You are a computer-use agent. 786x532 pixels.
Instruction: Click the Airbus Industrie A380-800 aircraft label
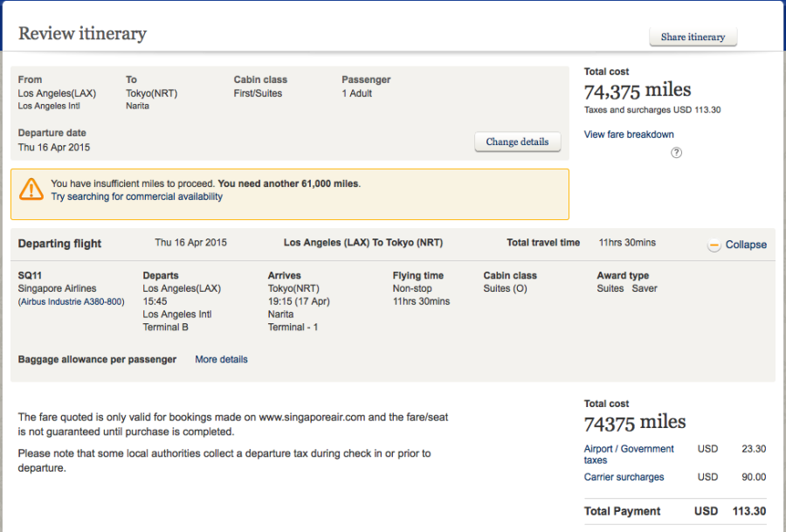(x=71, y=301)
